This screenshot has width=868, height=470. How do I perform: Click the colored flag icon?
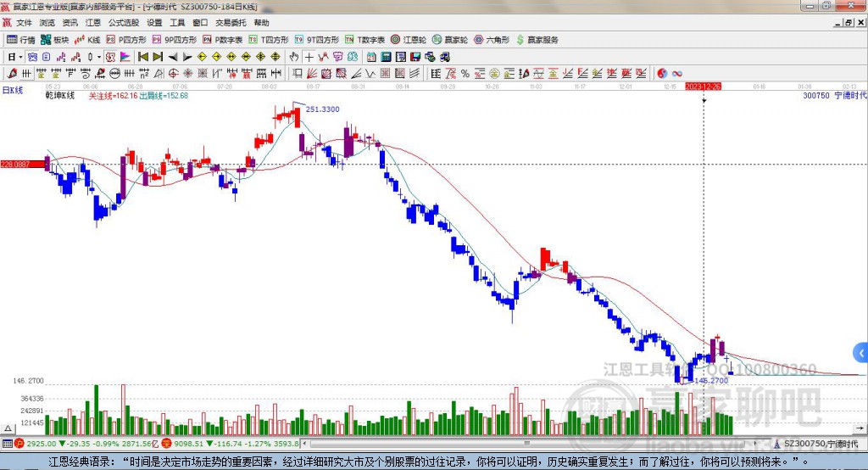coord(125,57)
